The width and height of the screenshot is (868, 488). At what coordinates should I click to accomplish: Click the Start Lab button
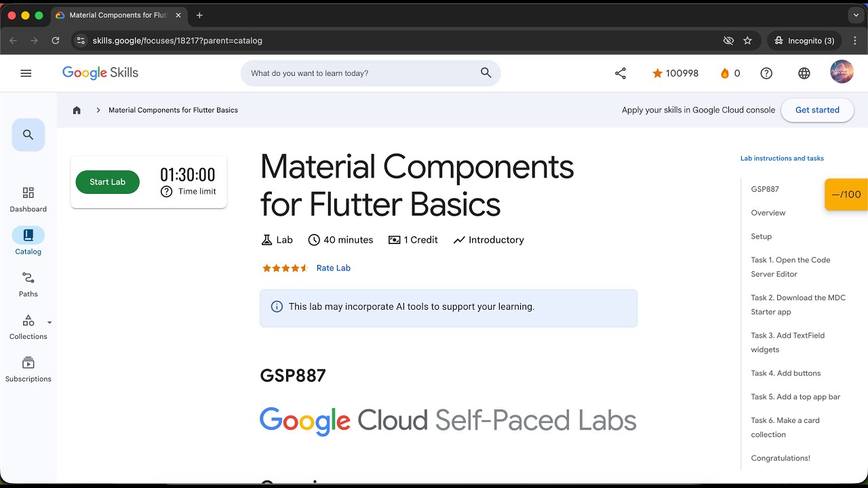click(107, 182)
